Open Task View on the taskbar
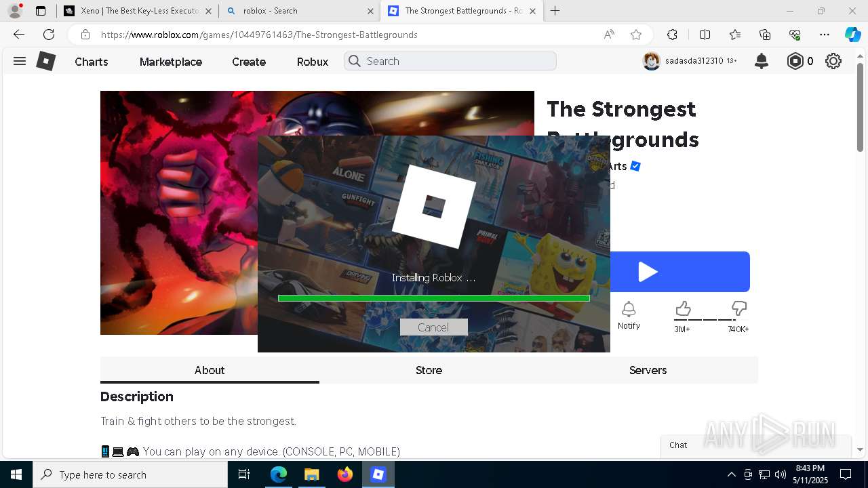 (x=244, y=474)
